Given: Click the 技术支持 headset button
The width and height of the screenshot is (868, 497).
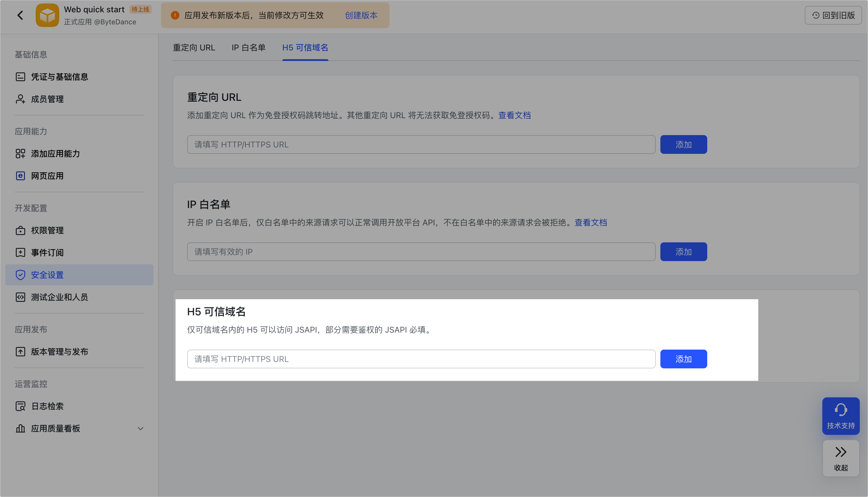Looking at the screenshot, I should pos(840,416).
